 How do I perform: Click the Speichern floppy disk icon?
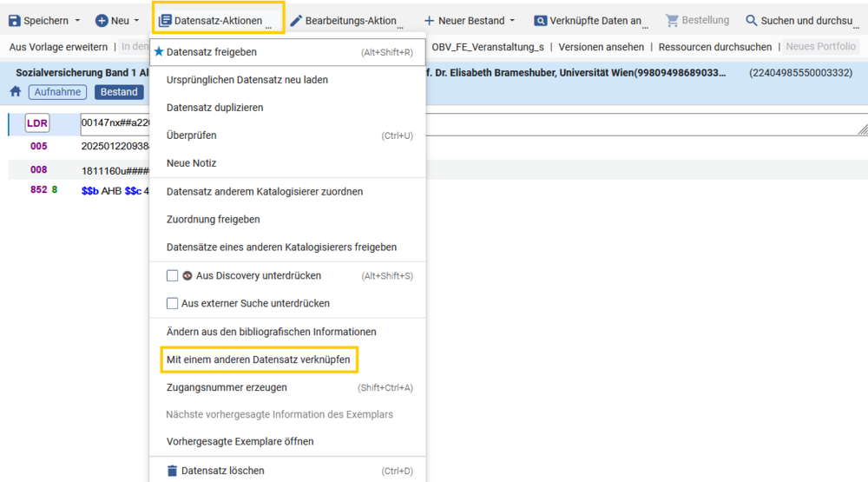coord(15,21)
